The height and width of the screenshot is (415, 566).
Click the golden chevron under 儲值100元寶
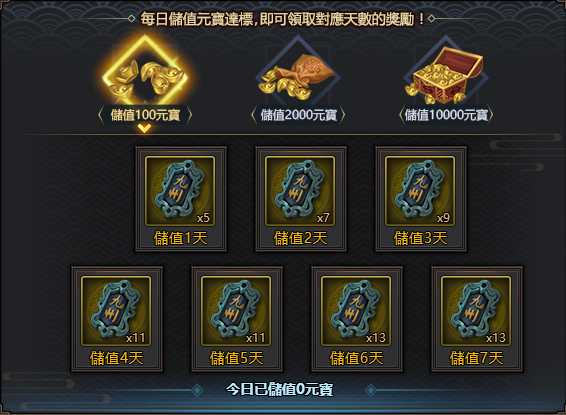pyautogui.click(x=144, y=128)
